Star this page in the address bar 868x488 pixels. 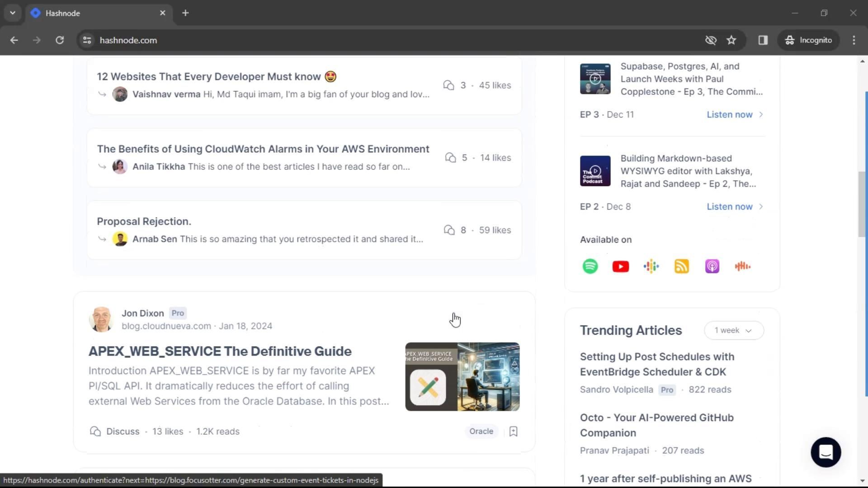[x=731, y=40]
